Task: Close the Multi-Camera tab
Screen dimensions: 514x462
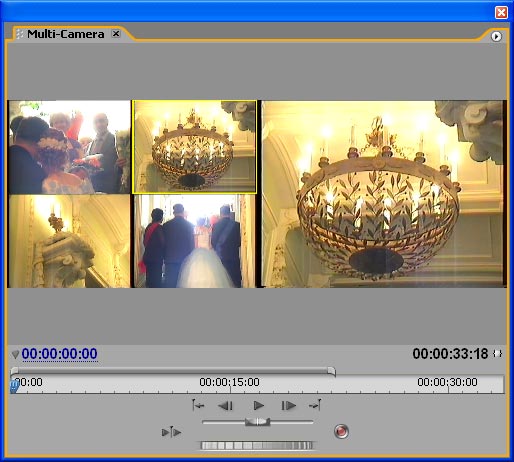Action: click(x=116, y=34)
